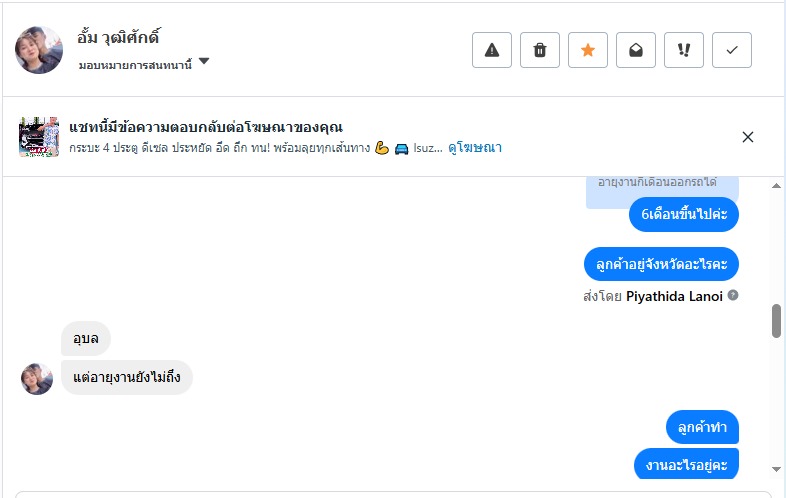This screenshot has width=786, height=498.
Task: Toggle the orange star follow-up icon
Action: click(588, 50)
